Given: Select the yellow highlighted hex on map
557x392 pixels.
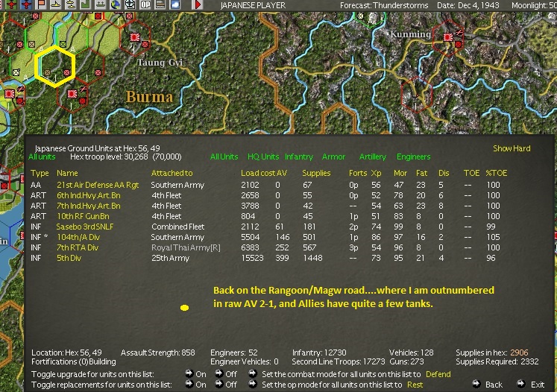Looking at the screenshot, I should click(x=55, y=66).
